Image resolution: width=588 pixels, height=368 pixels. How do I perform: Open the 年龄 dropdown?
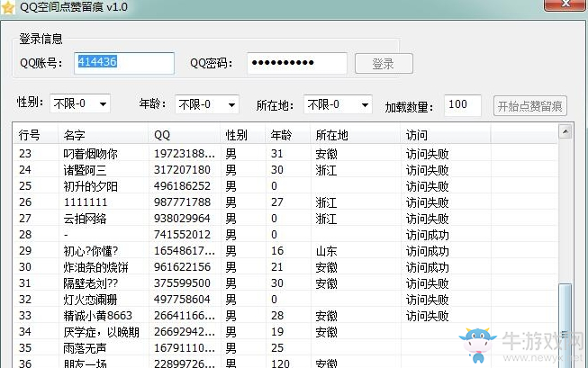point(206,104)
